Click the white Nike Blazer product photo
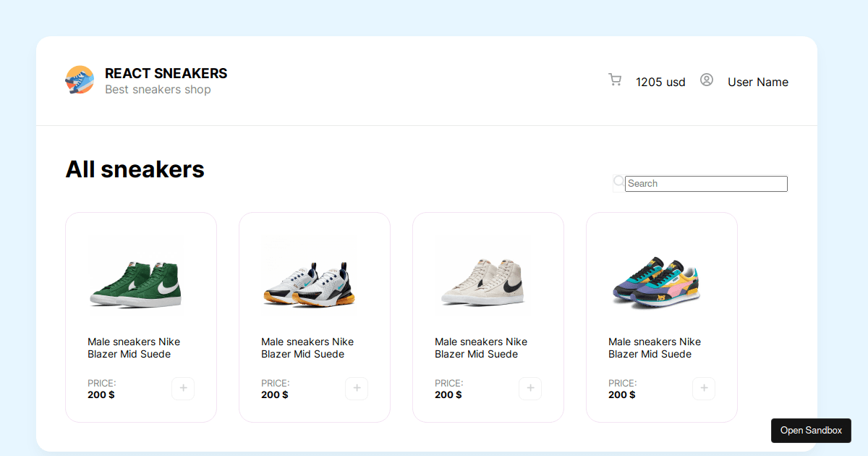Image resolution: width=868 pixels, height=456 pixels. point(482,274)
